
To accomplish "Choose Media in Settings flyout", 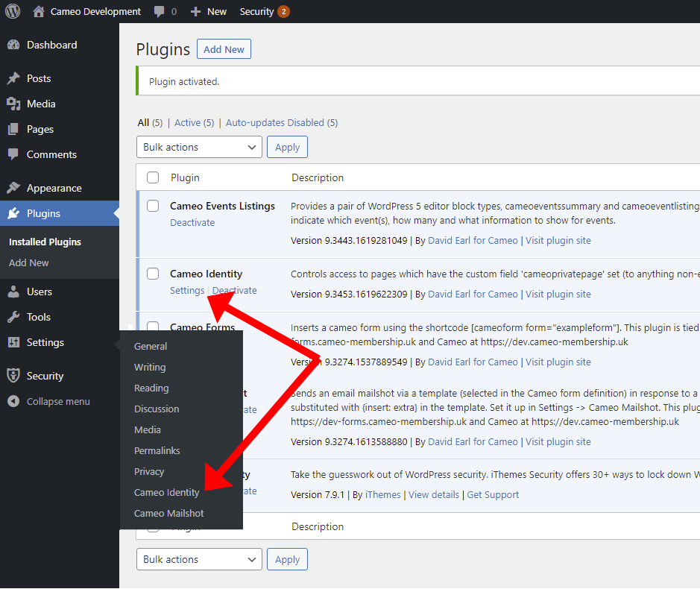I will pyautogui.click(x=148, y=430).
